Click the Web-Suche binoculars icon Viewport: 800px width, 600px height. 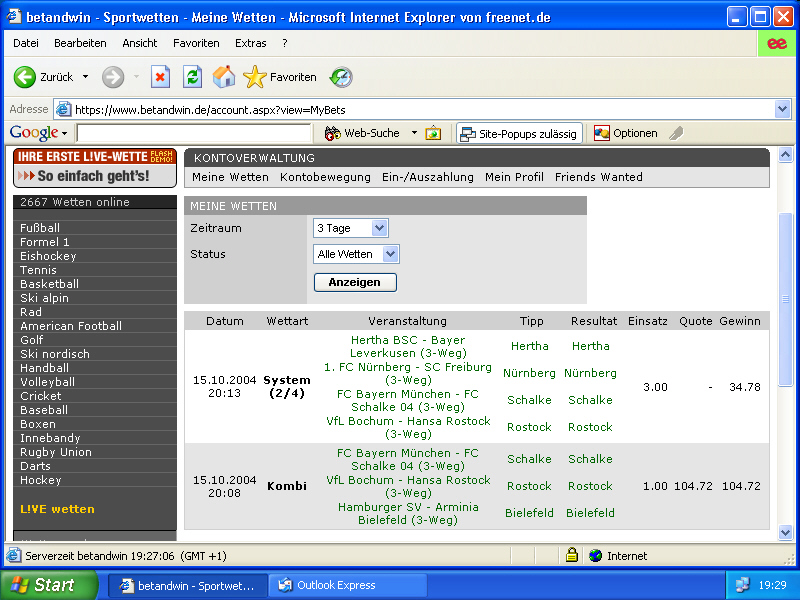pos(333,134)
